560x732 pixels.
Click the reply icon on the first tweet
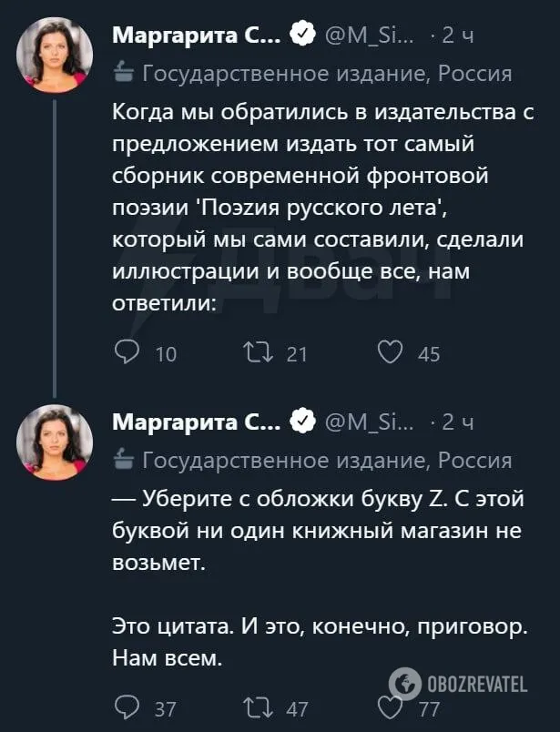tap(127, 353)
